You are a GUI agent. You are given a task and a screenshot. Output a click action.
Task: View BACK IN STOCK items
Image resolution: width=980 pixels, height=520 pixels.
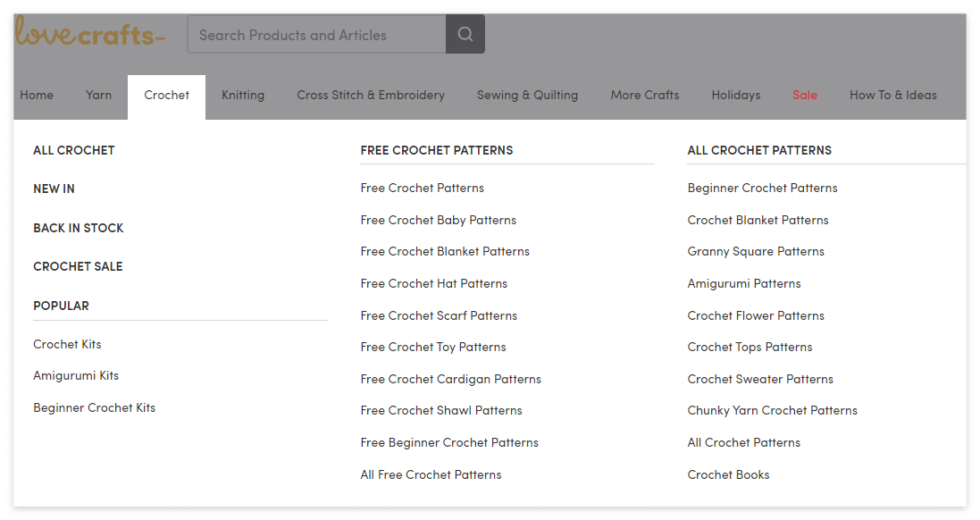pyautogui.click(x=79, y=228)
